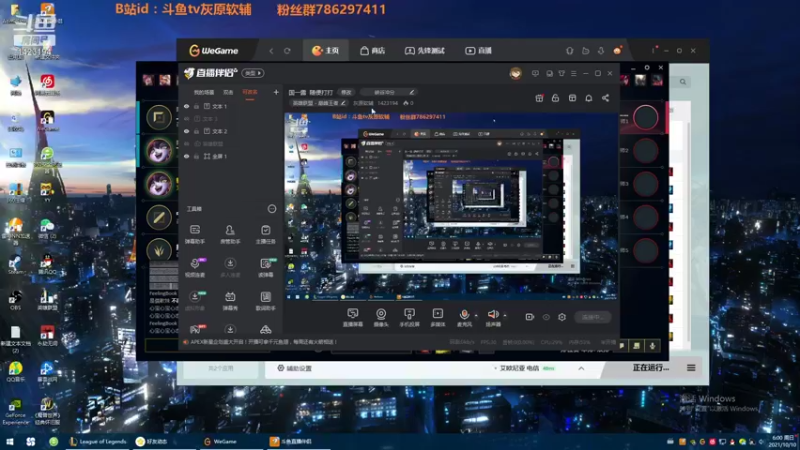Open the hamburger menu next to 正在运行
The height and width of the screenshot is (450, 800).
[x=691, y=368]
